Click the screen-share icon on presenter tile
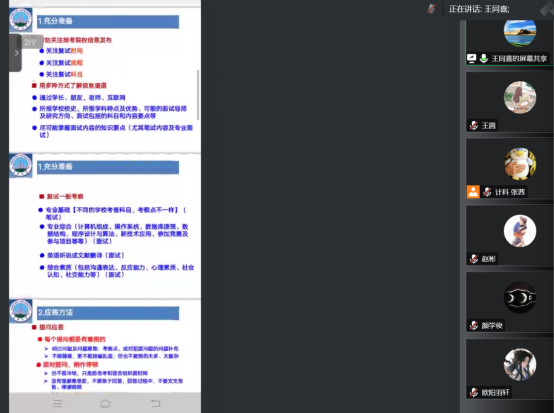Image resolution: width=554 pixels, height=413 pixels. pos(471,58)
